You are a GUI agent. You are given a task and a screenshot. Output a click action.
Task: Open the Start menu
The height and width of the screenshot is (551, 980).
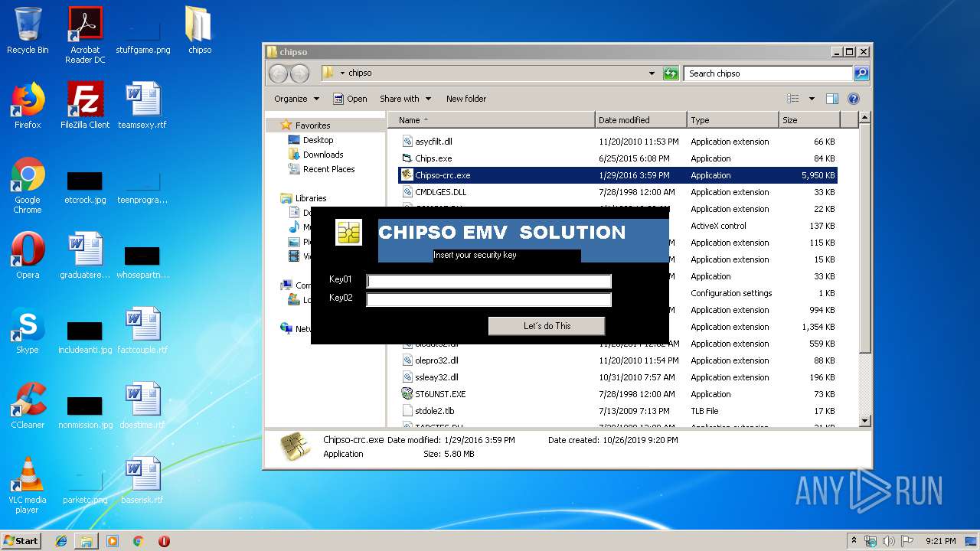pyautogui.click(x=21, y=540)
